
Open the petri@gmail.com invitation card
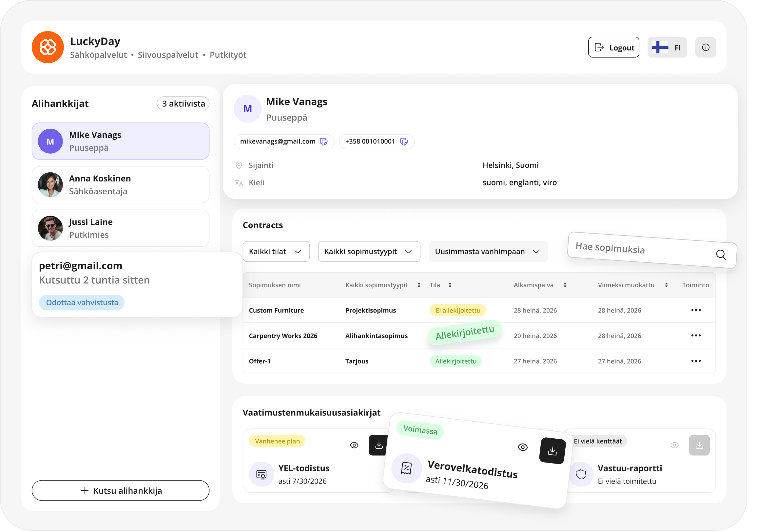pos(137,285)
